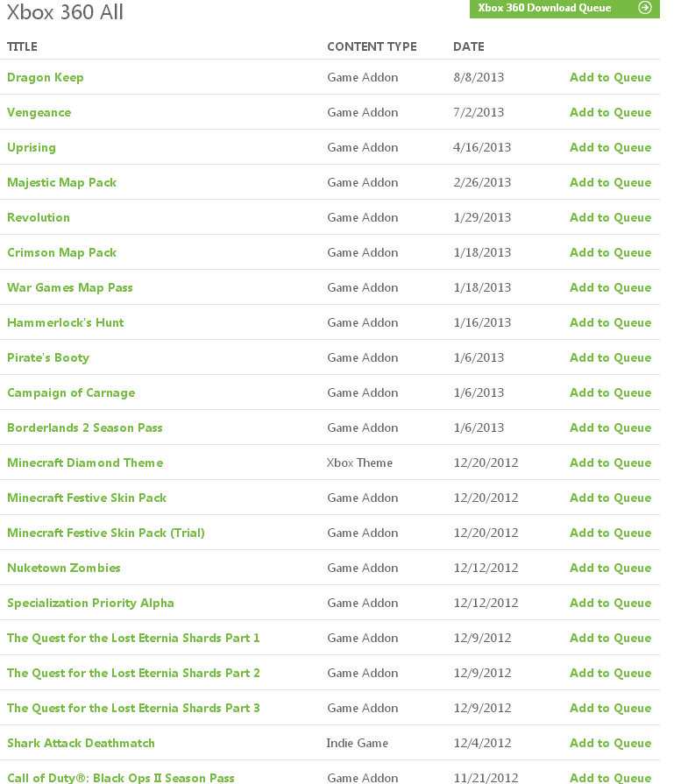
Task: Add Pirate's Booty to queue
Action: pos(610,357)
